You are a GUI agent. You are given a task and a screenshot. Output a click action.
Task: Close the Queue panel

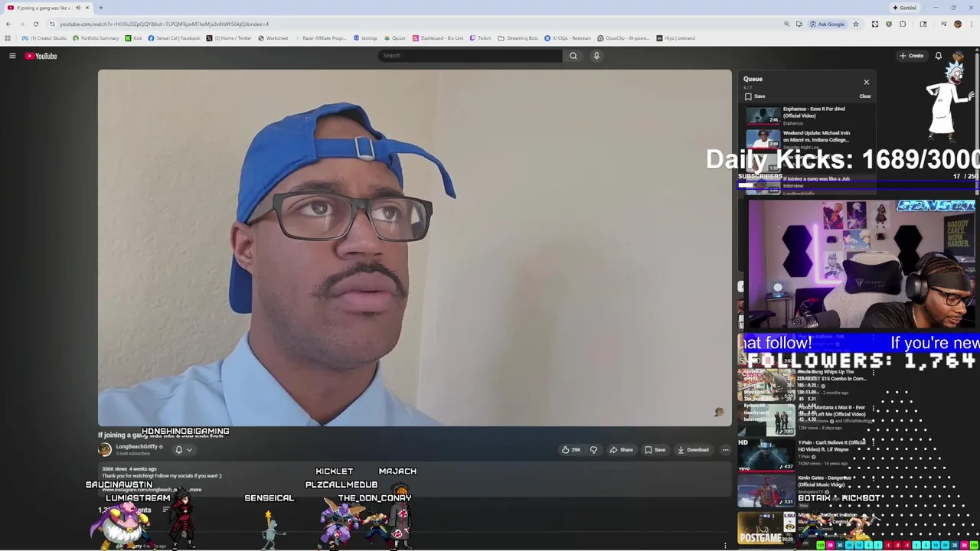coord(866,82)
